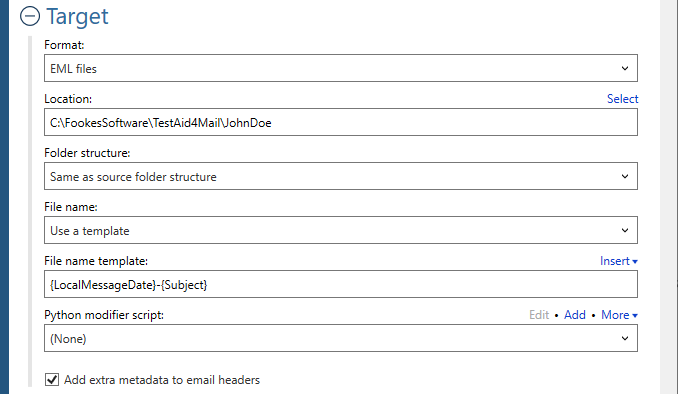
Task: Click the small arrow beside More
Action: point(635,316)
